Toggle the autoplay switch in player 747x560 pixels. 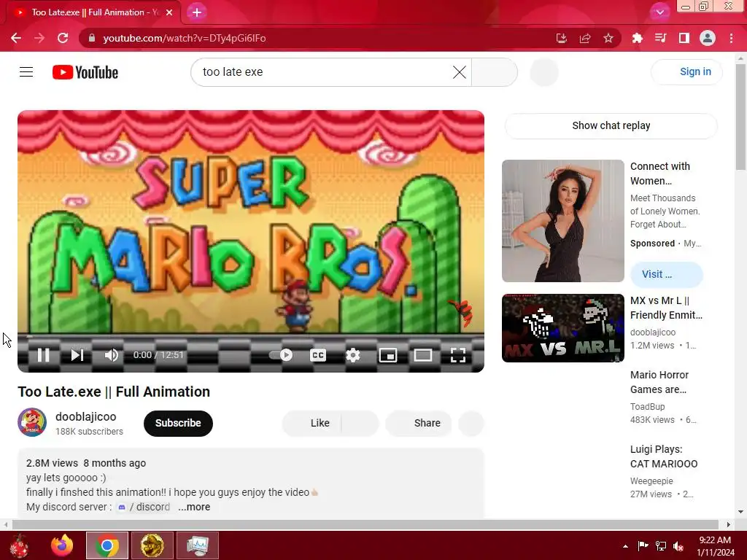point(281,355)
